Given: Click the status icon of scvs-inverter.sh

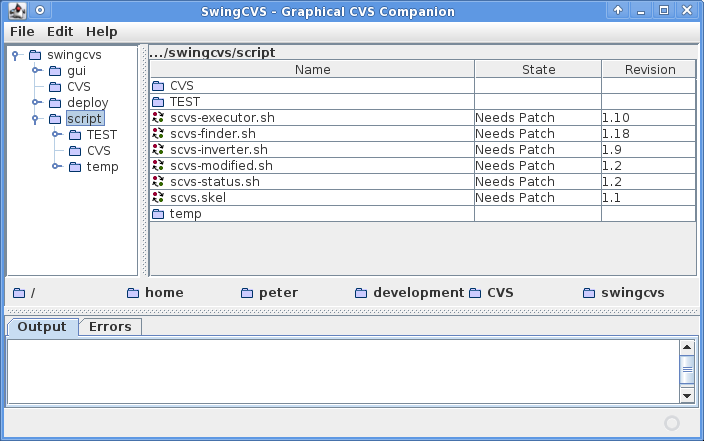Looking at the screenshot, I should pos(158,150).
